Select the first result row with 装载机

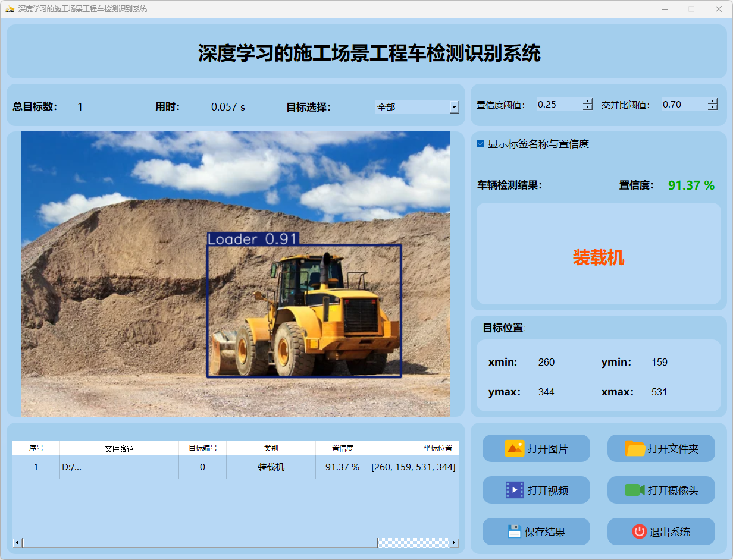coord(271,467)
